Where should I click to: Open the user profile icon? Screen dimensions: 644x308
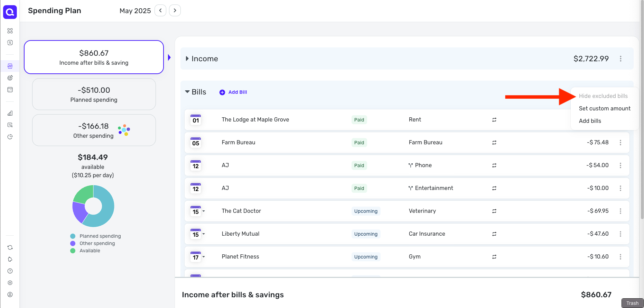10,295
